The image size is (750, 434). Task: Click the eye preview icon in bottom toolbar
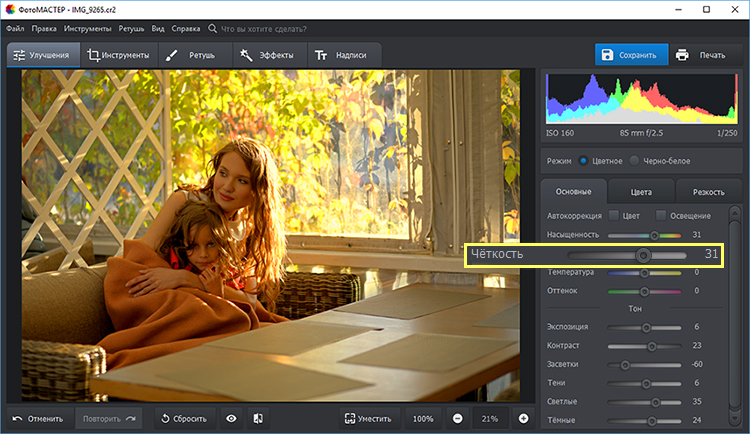[231, 418]
